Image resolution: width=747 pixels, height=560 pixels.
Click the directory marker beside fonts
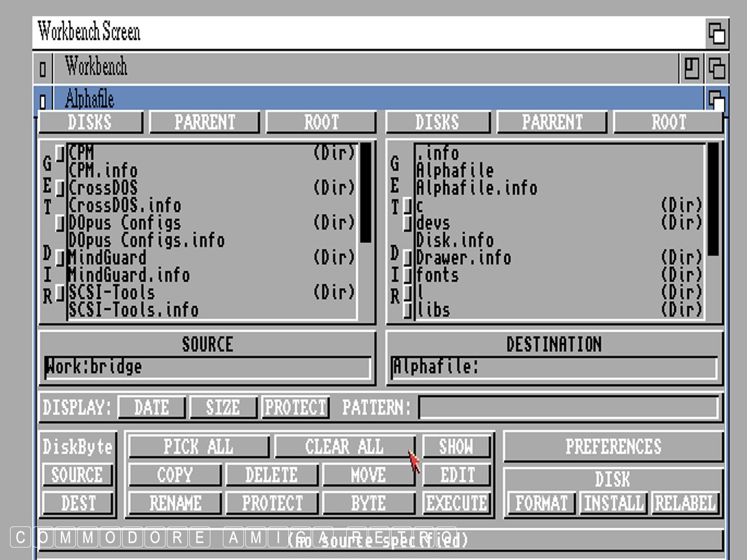(x=408, y=275)
